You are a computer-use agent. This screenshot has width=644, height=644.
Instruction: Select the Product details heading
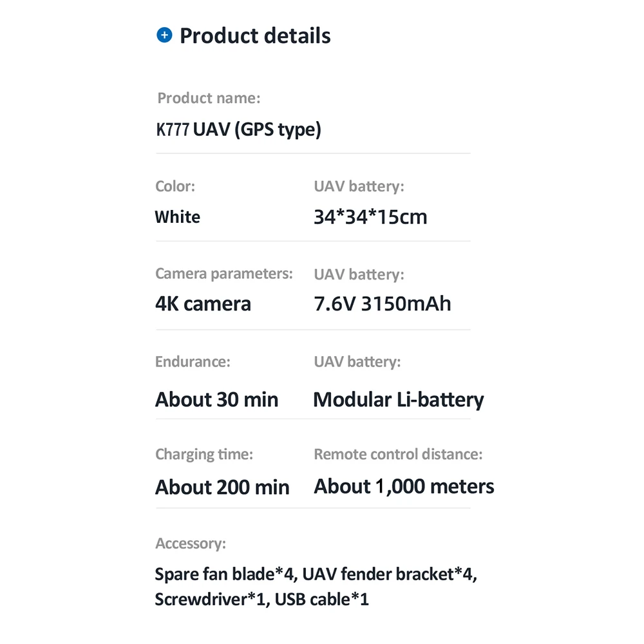click(255, 35)
